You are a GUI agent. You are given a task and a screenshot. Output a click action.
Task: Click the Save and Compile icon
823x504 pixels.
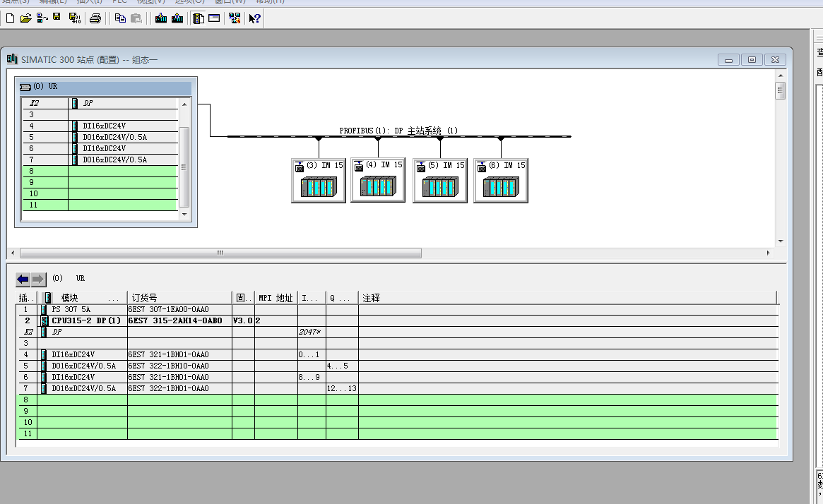tap(73, 18)
